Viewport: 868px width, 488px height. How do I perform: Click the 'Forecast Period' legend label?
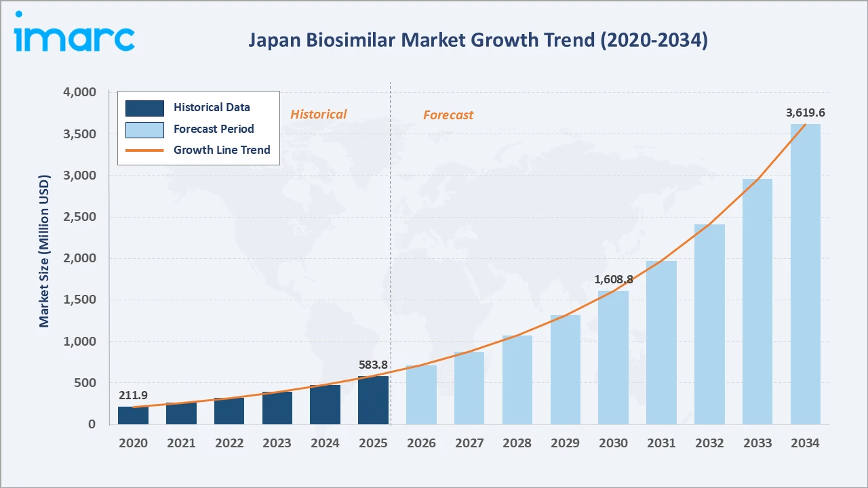coord(214,129)
